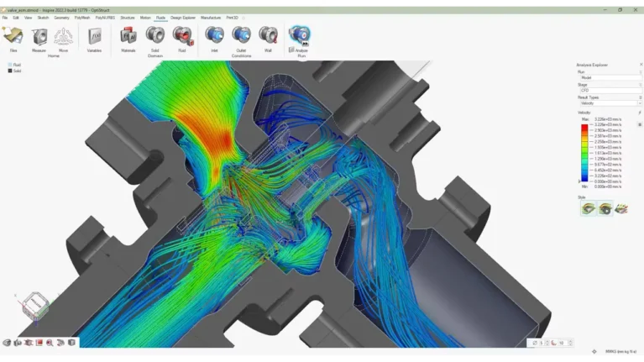
Task: Click the magnifier zoom icon at bottom left
Action: tap(50, 343)
